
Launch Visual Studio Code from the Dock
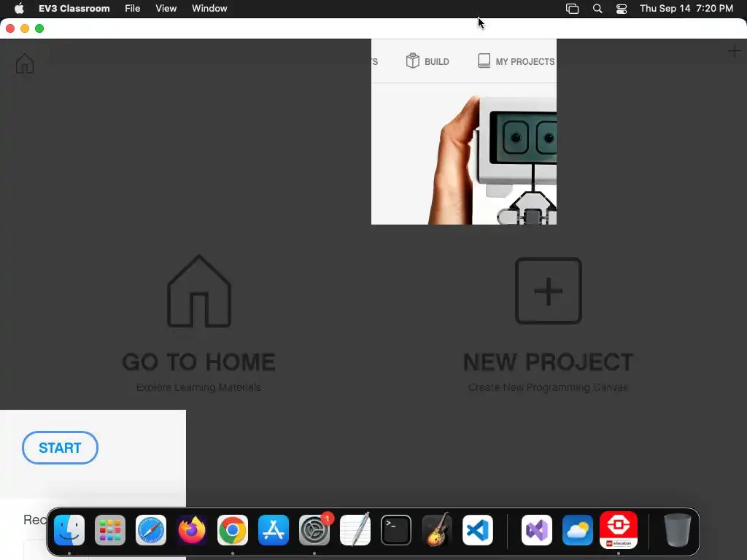pyautogui.click(x=478, y=530)
